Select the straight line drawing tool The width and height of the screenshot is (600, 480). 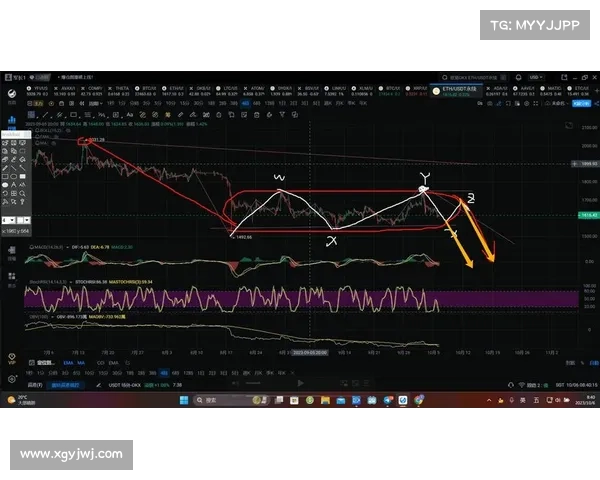pos(45,115)
